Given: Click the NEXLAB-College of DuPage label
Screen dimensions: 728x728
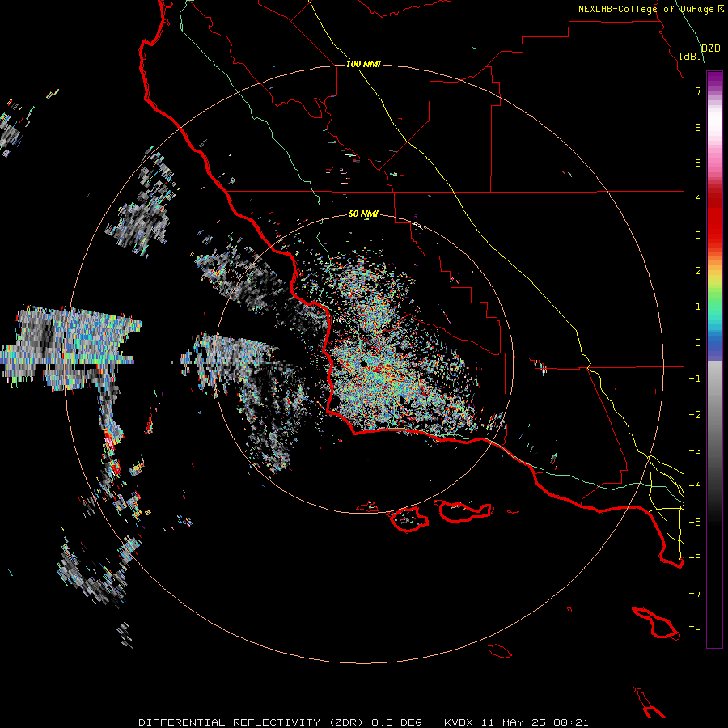Looking at the screenshot, I should click(x=647, y=9).
